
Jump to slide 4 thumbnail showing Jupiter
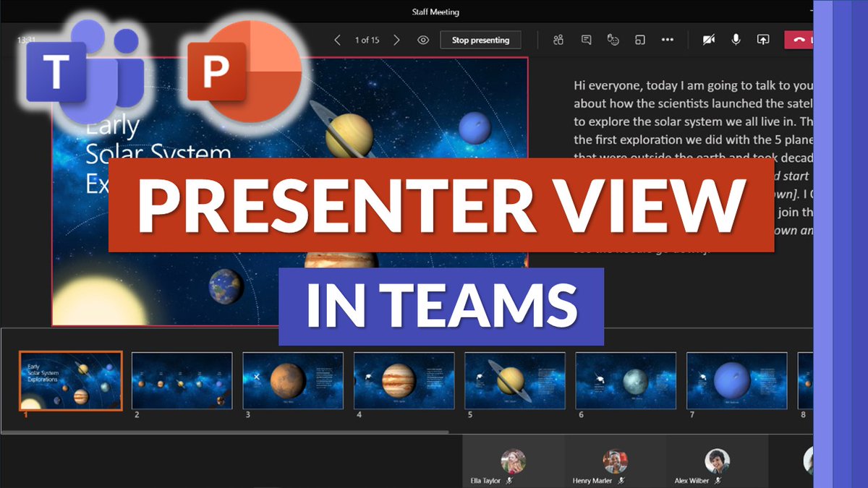(x=404, y=381)
